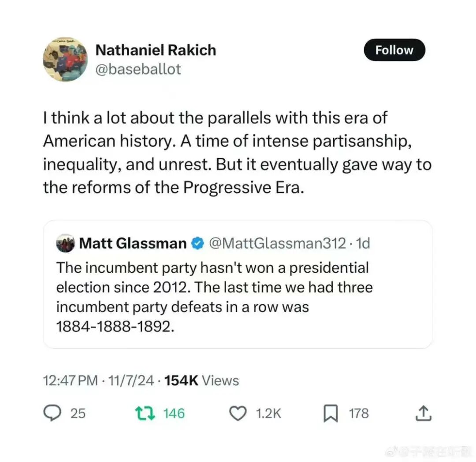The width and height of the screenshot is (476, 462).
Task: Open Matt Glassman's small avatar
Action: [x=65, y=243]
